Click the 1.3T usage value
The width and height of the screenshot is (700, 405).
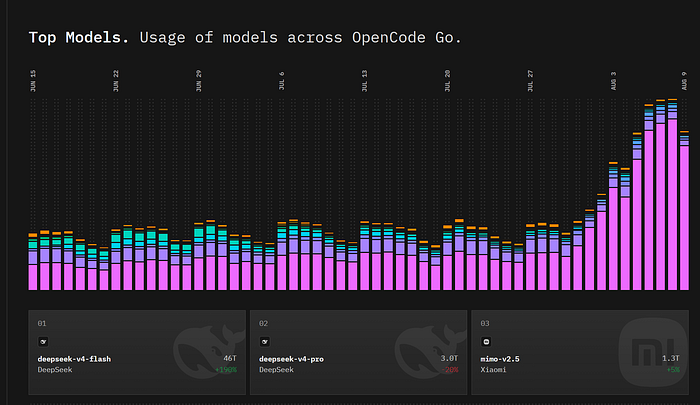click(x=671, y=359)
